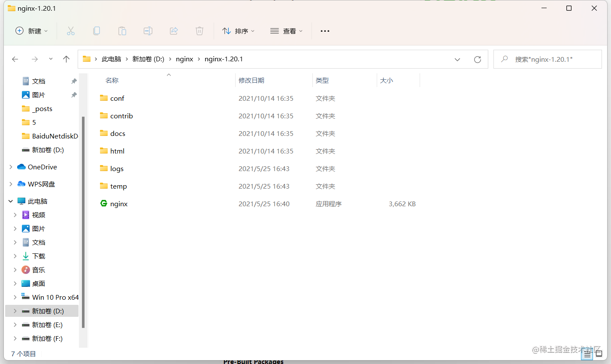This screenshot has height=364, width=611.
Task: Collapse the 此电脑 tree node
Action: tap(11, 201)
